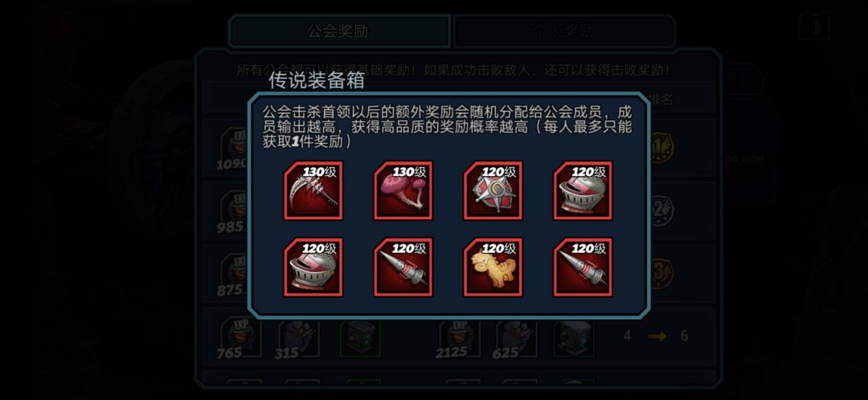Switch to the 公会奖励 tab
Viewport: 868px width, 400px height.
click(x=339, y=31)
